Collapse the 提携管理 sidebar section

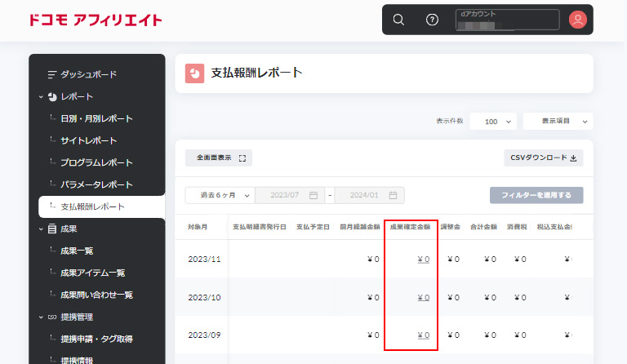pos(41,317)
